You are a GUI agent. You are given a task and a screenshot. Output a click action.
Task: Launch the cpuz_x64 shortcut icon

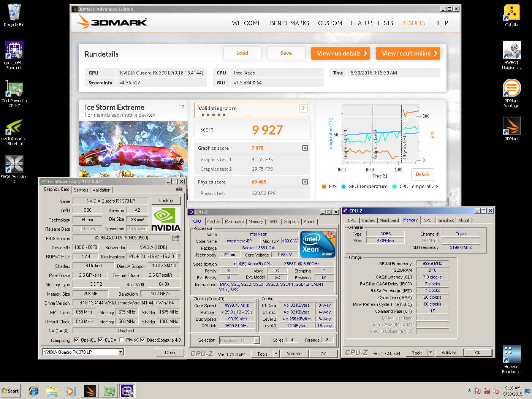coord(14,55)
